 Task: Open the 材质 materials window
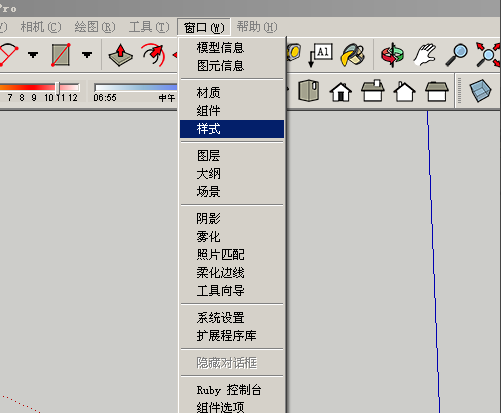click(232, 93)
